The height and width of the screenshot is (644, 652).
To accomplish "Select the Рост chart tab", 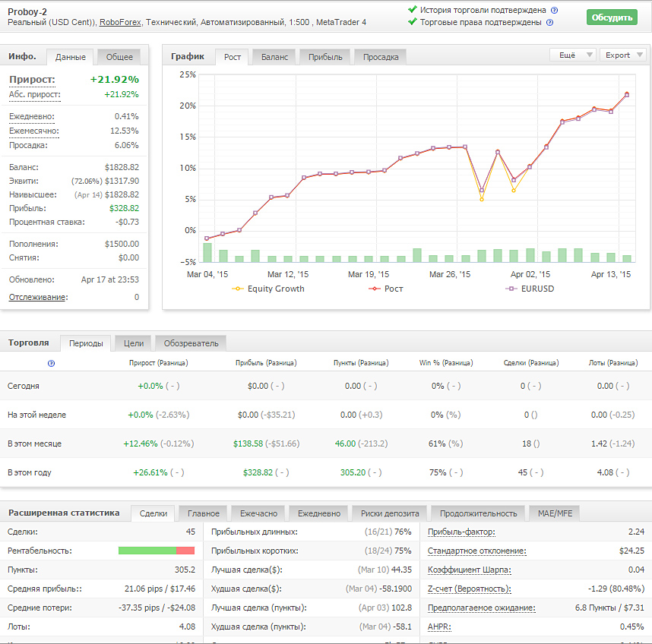I will click(x=232, y=57).
